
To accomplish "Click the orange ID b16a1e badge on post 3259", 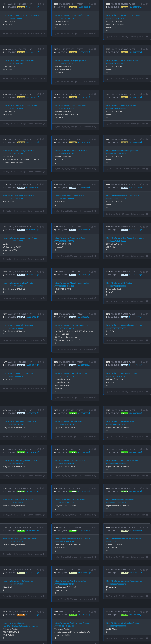I will [x=21, y=615].
